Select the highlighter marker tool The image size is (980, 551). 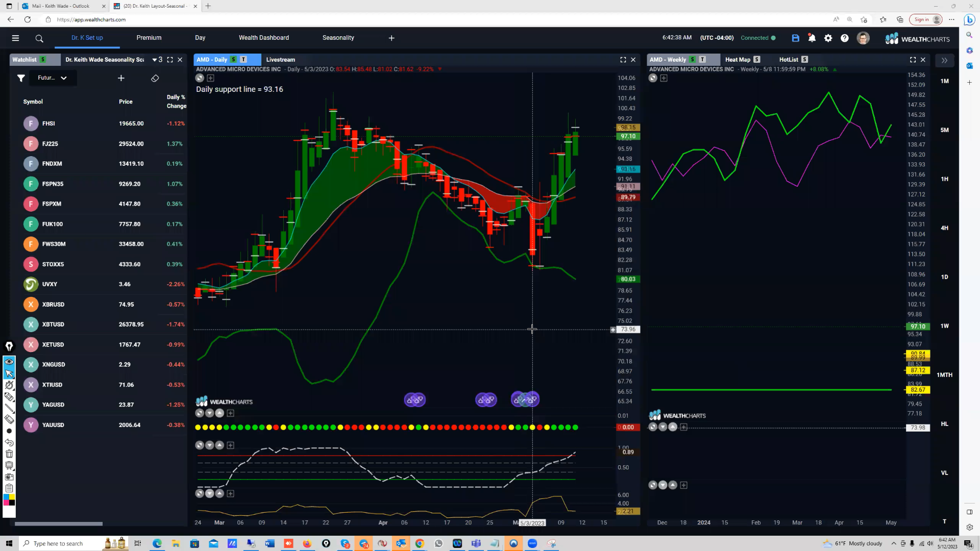(9, 396)
